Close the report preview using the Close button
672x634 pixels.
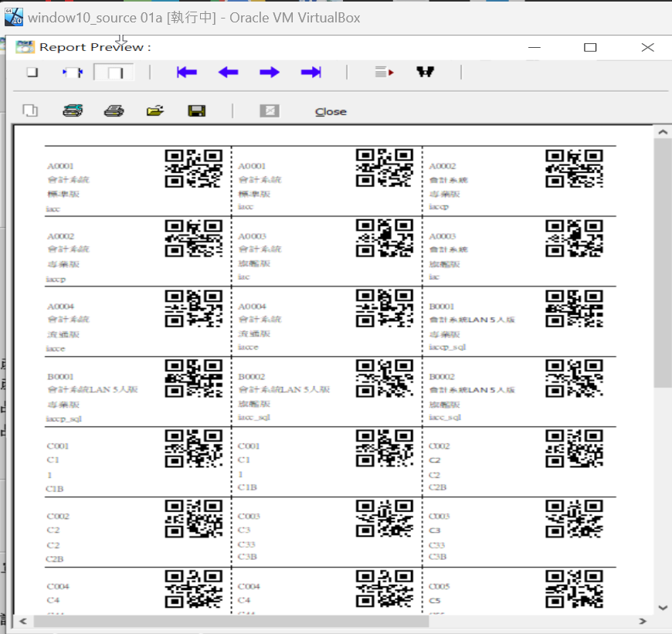(x=331, y=112)
